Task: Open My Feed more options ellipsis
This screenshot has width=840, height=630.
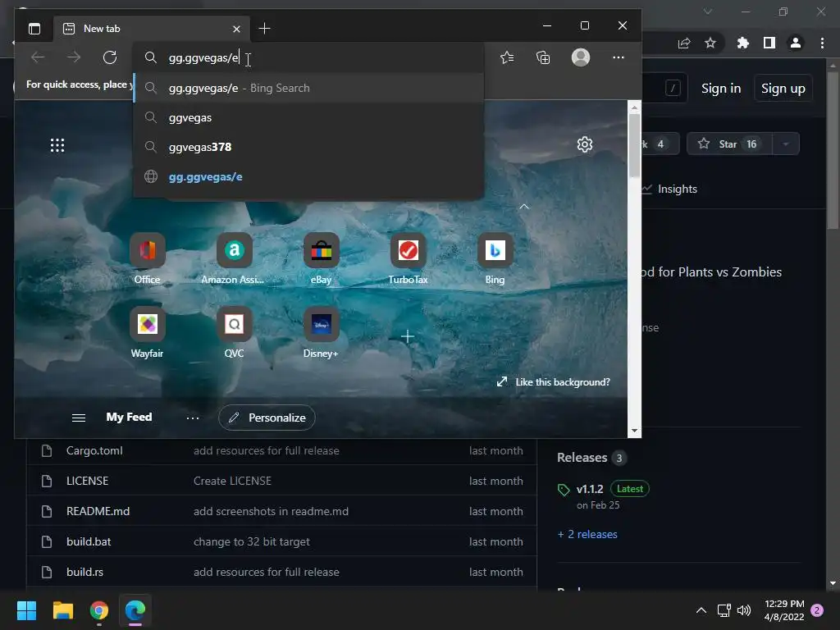Action: pos(193,418)
